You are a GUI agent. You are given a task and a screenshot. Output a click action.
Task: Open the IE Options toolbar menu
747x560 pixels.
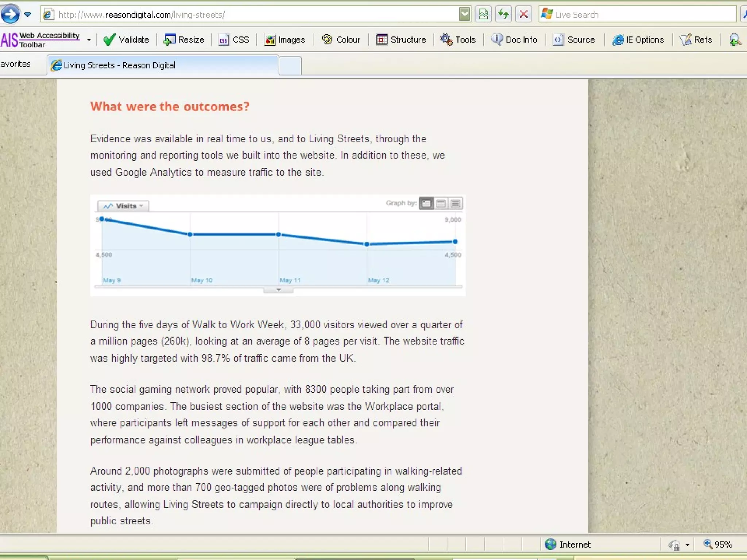[638, 39]
